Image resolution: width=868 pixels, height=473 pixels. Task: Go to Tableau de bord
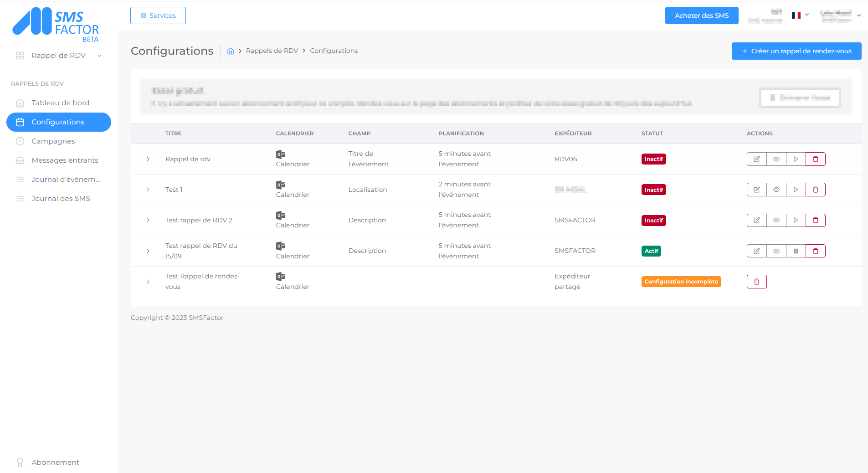click(x=60, y=103)
